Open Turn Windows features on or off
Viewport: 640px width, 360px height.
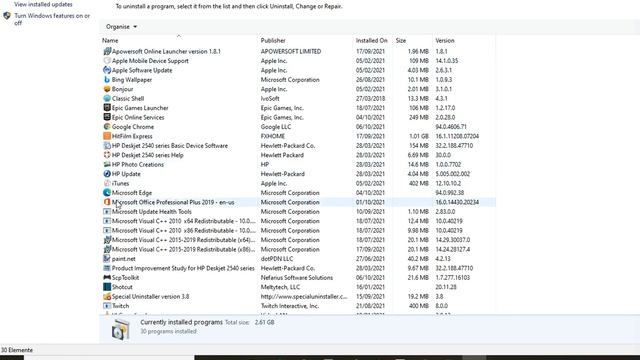[52, 19]
